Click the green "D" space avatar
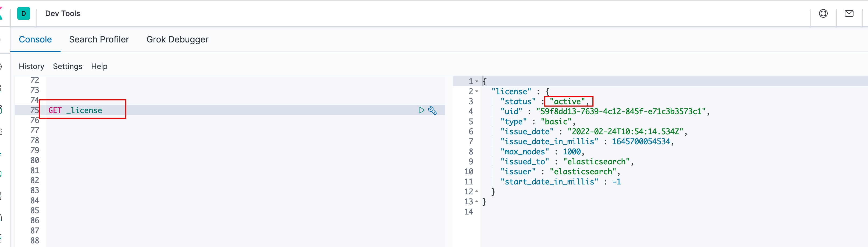868x247 pixels. coord(24,13)
